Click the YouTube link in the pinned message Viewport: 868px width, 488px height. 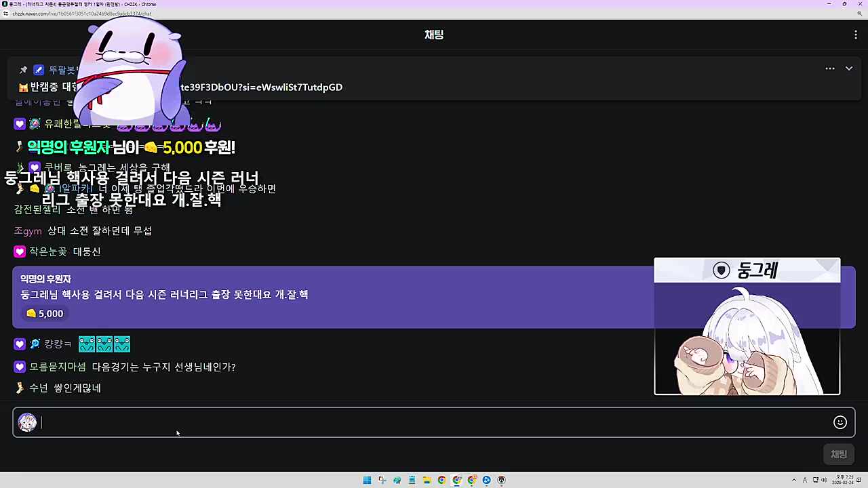(x=261, y=87)
